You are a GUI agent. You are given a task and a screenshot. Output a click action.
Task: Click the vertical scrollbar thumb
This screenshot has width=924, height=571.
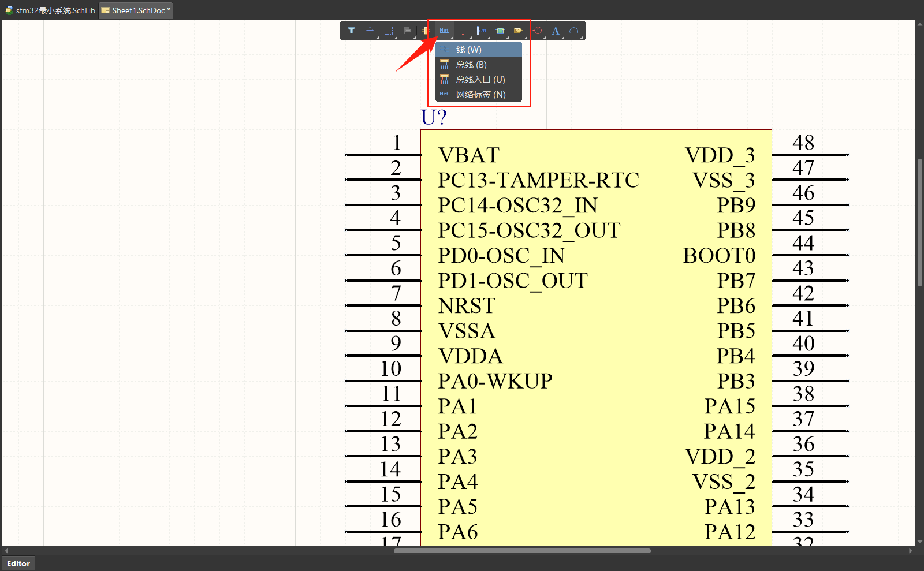tap(919, 222)
